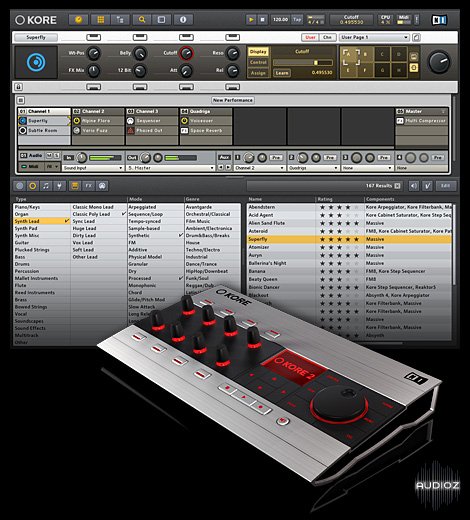Open the User Page 1 dropdown
470x520 pixels.
(x=374, y=37)
